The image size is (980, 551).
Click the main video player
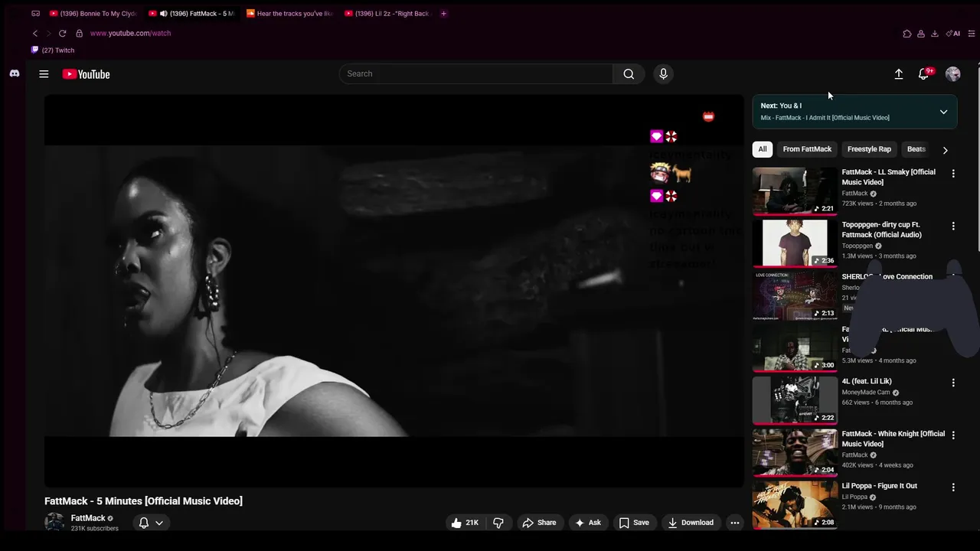[394, 291]
